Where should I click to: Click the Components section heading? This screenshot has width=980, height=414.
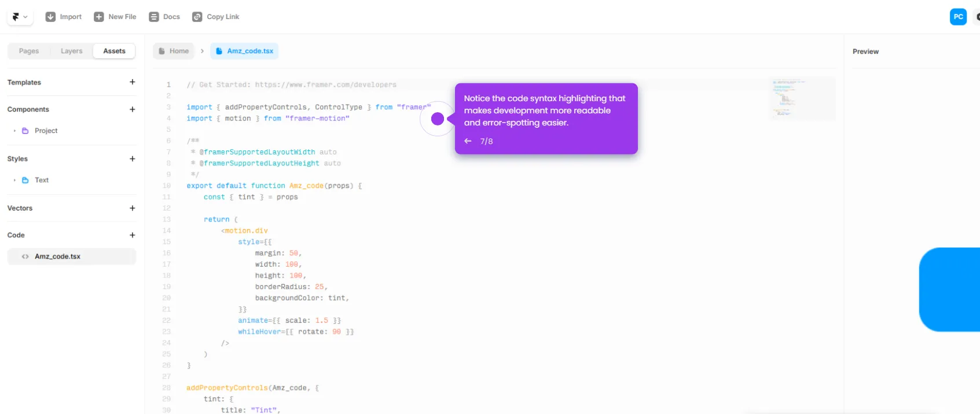[x=28, y=109]
